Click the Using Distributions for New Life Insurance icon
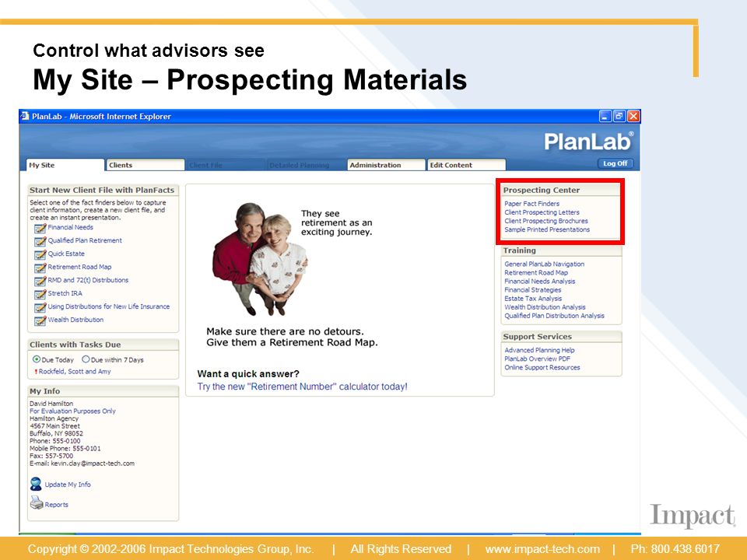 [x=40, y=308]
